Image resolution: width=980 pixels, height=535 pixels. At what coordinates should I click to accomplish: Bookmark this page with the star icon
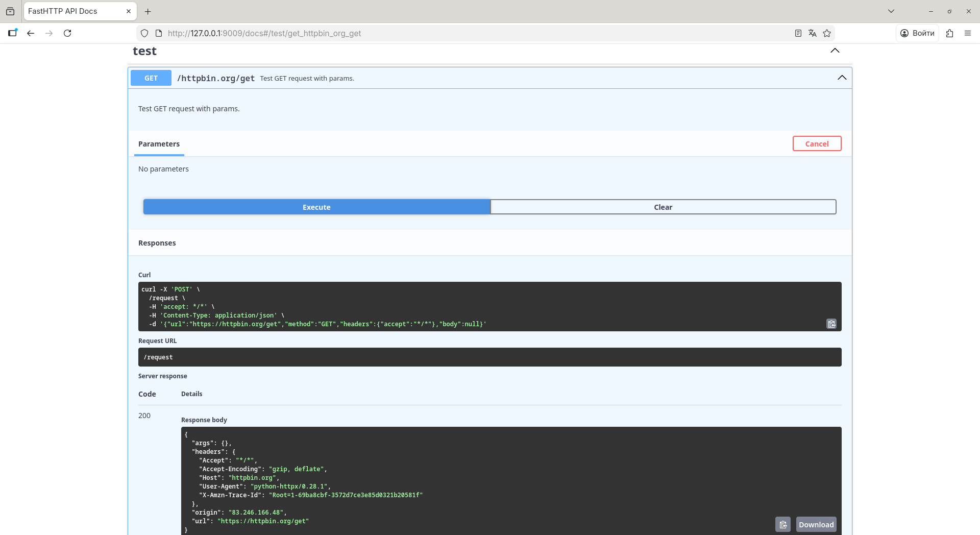tap(827, 33)
